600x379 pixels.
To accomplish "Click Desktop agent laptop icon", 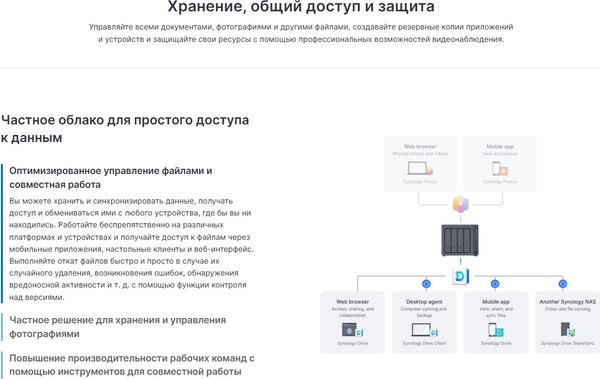I will tap(424, 330).
